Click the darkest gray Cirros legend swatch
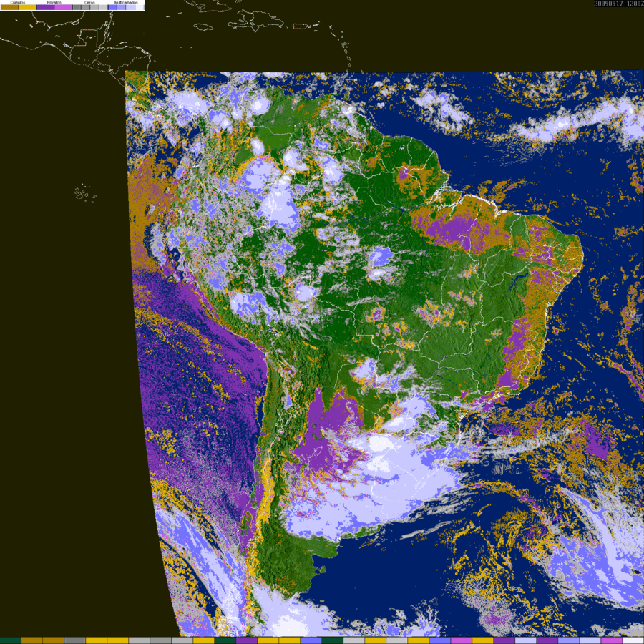644x644 pixels. pos(77,7)
